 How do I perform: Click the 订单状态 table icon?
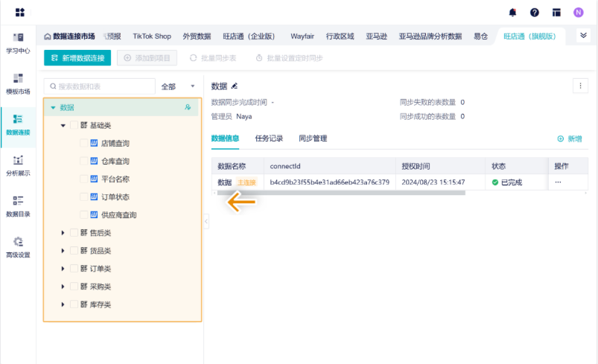[x=94, y=197]
